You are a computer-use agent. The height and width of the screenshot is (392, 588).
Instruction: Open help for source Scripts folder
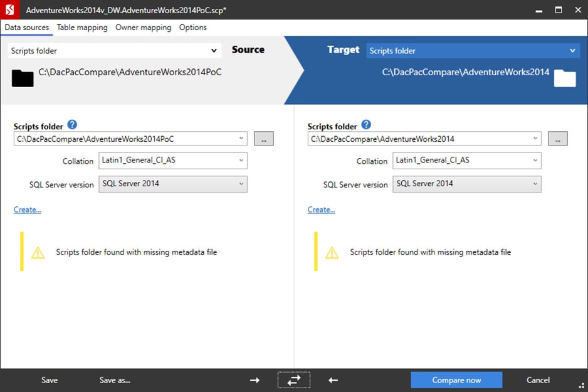click(x=72, y=125)
